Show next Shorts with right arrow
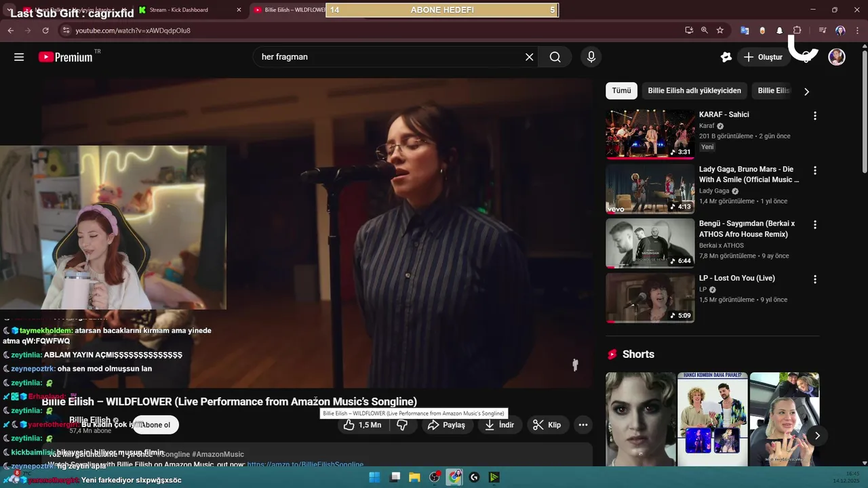This screenshot has height=488, width=868. (x=817, y=436)
